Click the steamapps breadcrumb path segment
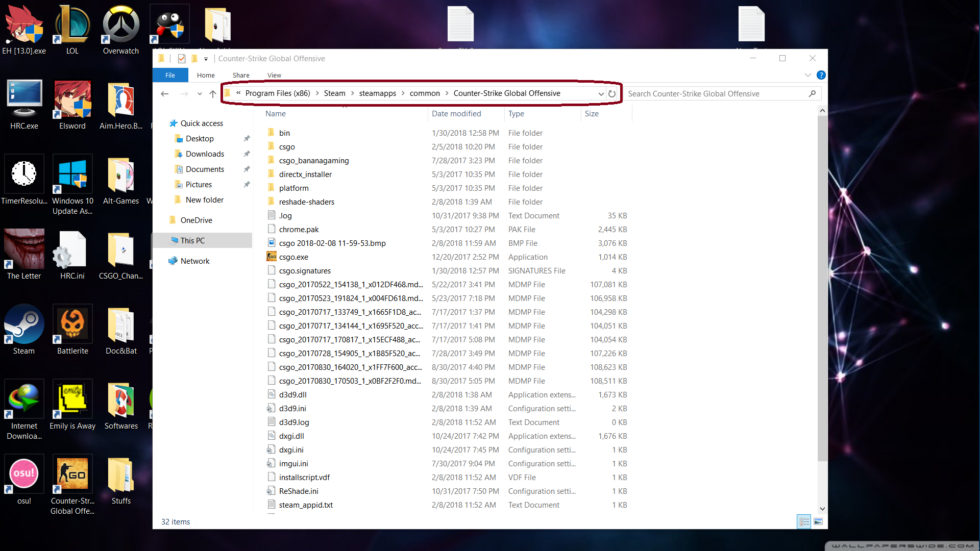 click(x=377, y=93)
